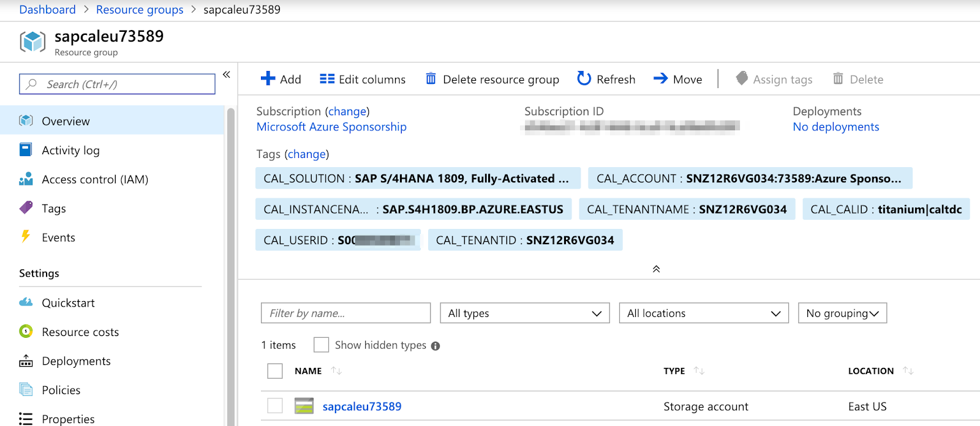
Task: Open Activity log in the sidebar
Action: coord(70,151)
